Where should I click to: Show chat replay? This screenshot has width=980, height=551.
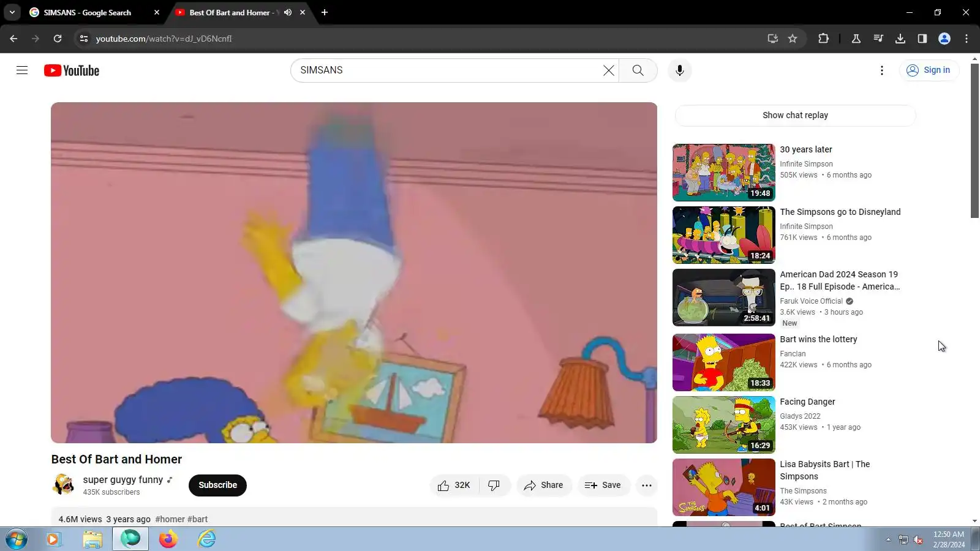[x=795, y=115]
